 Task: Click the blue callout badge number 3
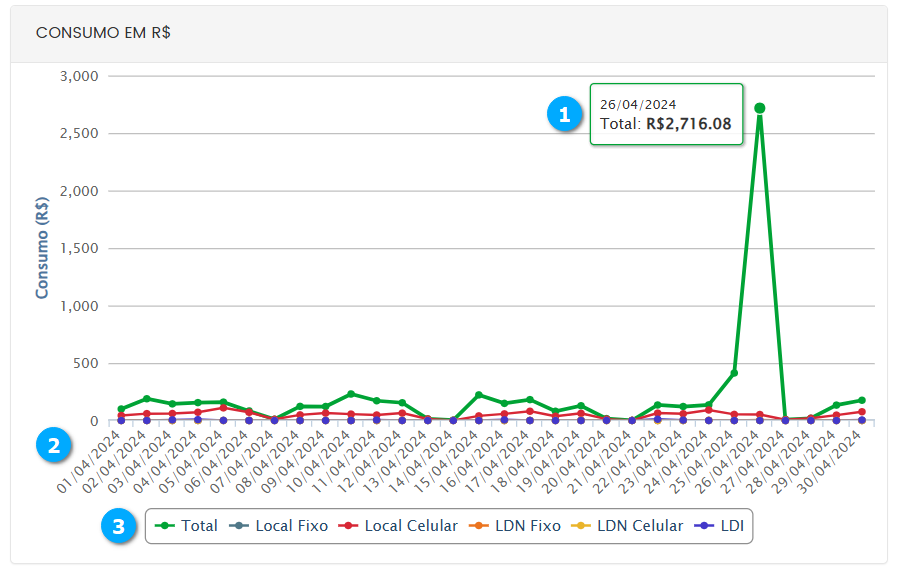(119, 526)
